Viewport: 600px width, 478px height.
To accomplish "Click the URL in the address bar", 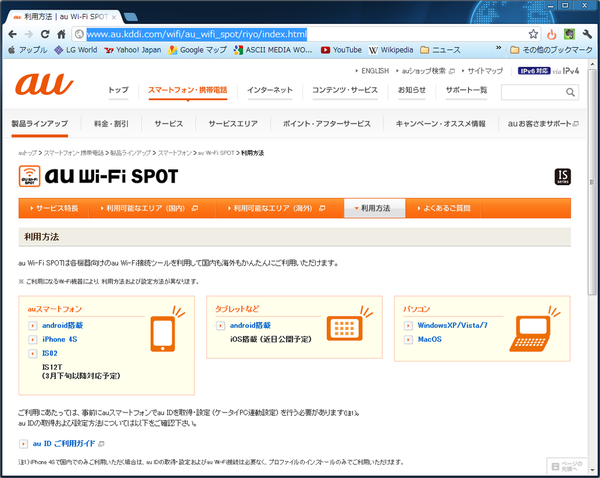I will [197, 34].
